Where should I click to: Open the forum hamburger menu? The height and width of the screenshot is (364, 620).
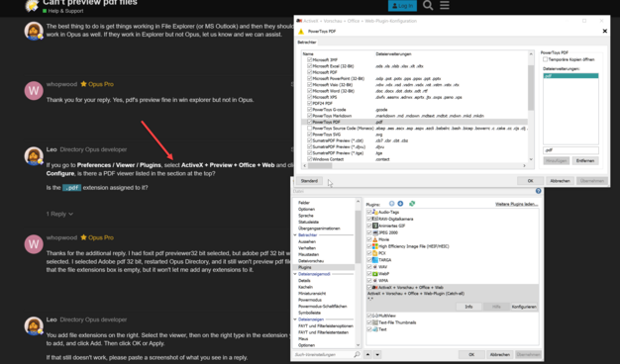click(445, 5)
